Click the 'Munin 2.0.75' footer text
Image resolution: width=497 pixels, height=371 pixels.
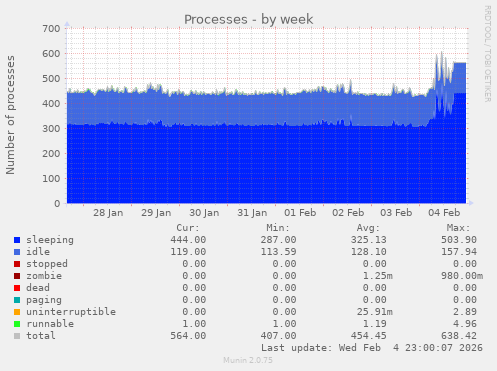click(x=248, y=360)
